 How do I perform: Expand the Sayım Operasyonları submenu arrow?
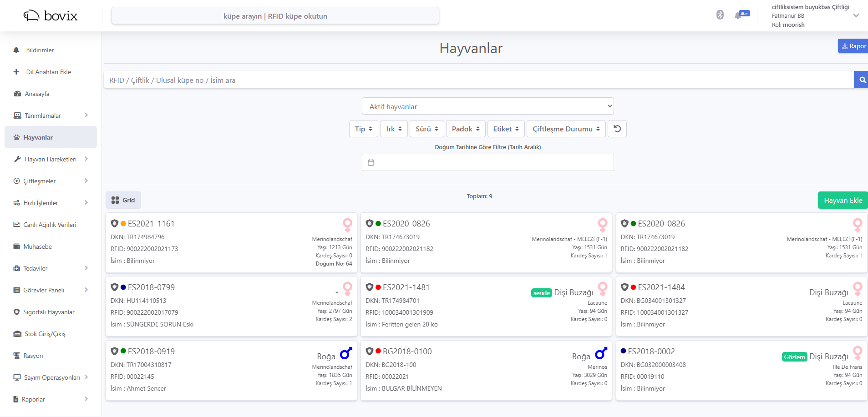(x=86, y=377)
